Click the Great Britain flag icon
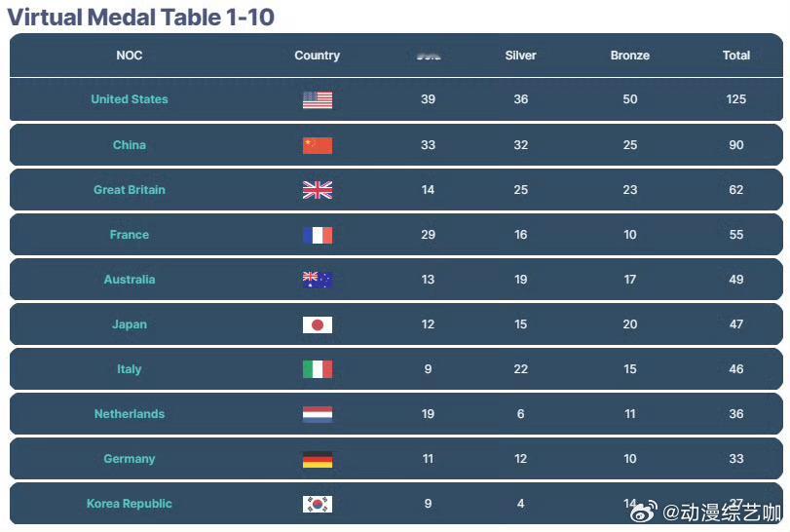Image resolution: width=790 pixels, height=532 pixels. [318, 190]
